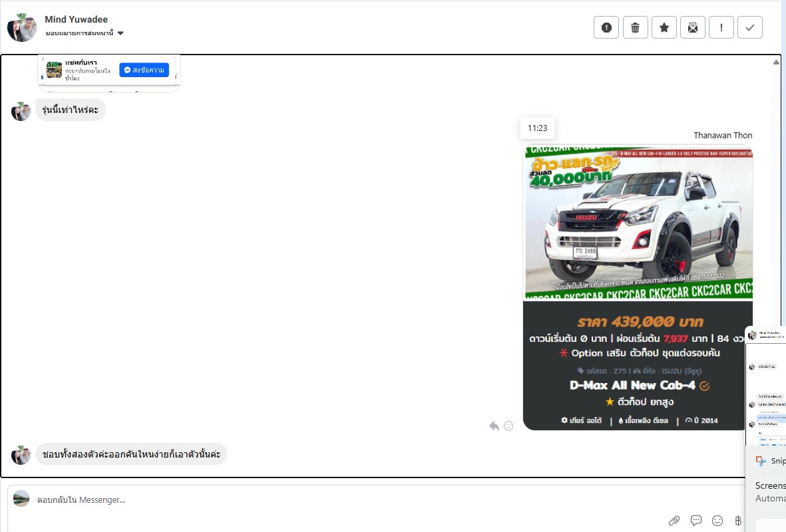Click avatar beside รุ่นนี้เท่าไหร่คะ message
Screen dimensions: 786x532
coord(21,111)
